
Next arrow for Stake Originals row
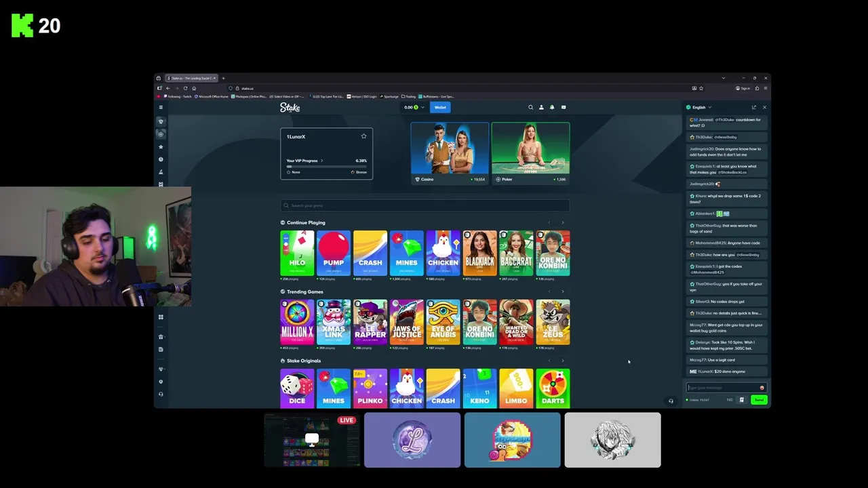[562, 361]
